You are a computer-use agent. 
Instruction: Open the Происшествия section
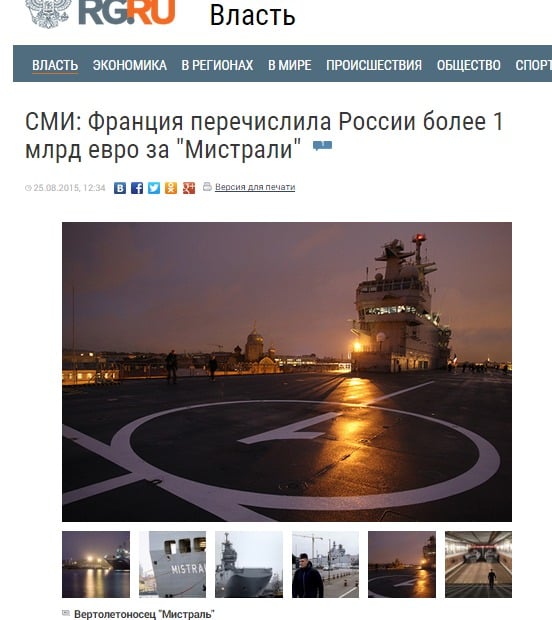pos(374,65)
